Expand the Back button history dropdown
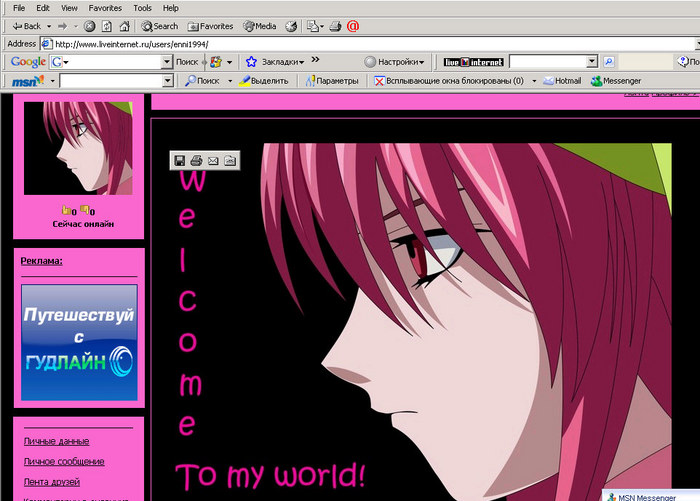 [x=49, y=26]
